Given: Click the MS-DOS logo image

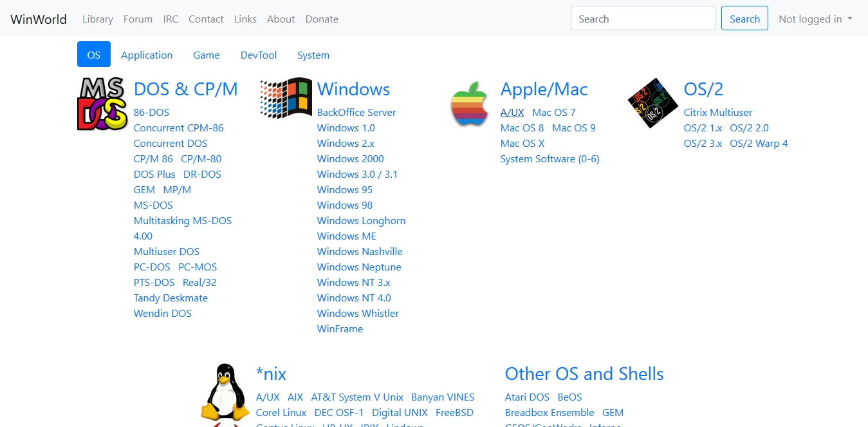Looking at the screenshot, I should [x=103, y=104].
